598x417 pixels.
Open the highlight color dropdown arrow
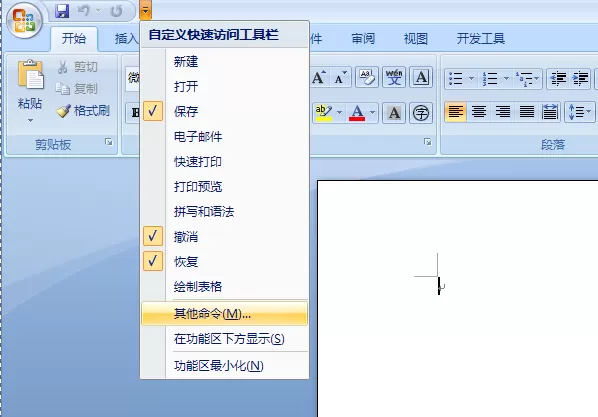coord(339,113)
